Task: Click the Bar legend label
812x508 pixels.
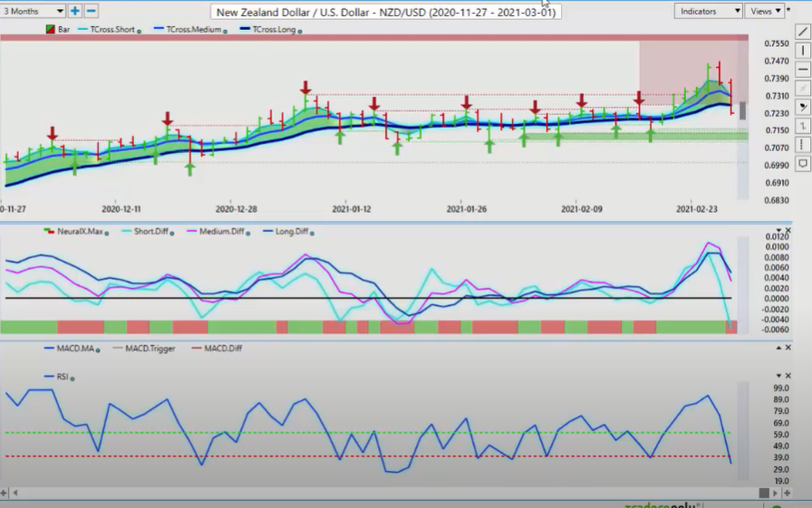Action: tap(63, 30)
